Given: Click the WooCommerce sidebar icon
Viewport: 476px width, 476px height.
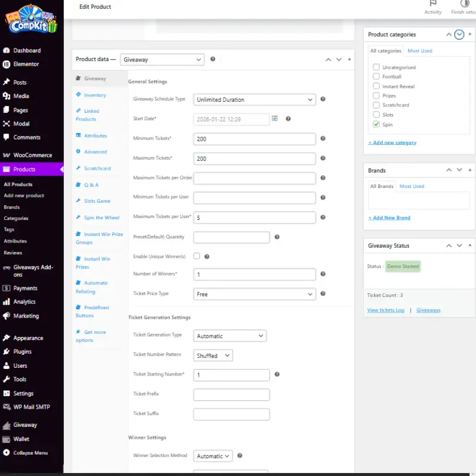Looking at the screenshot, I should tap(7, 155).
